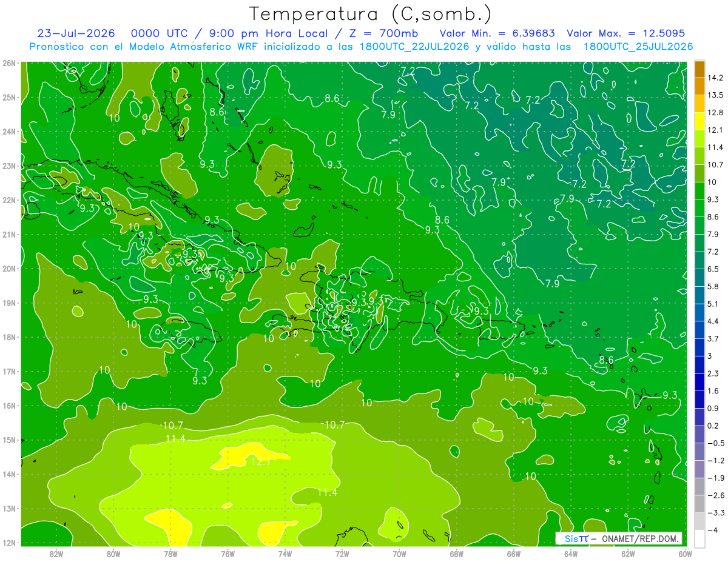Image resolution: width=728 pixels, height=562 pixels.
Task: Click the '5.8' color scale label
Action: [x=713, y=287]
